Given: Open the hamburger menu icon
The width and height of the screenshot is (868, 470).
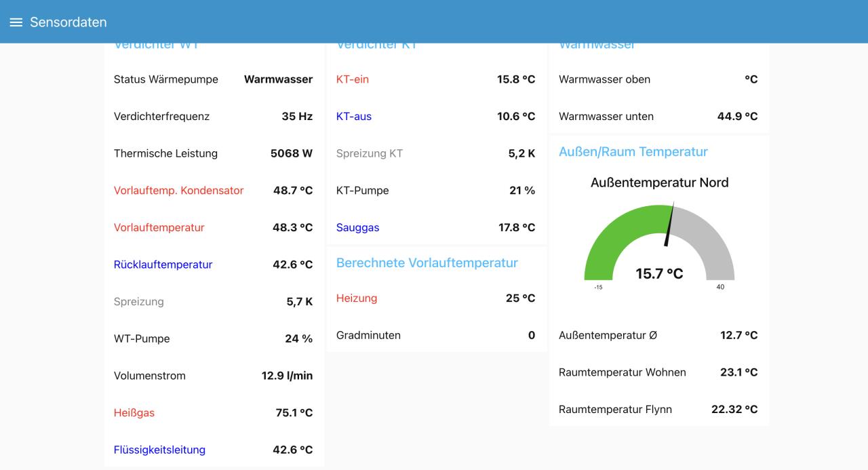Looking at the screenshot, I should click(16, 22).
